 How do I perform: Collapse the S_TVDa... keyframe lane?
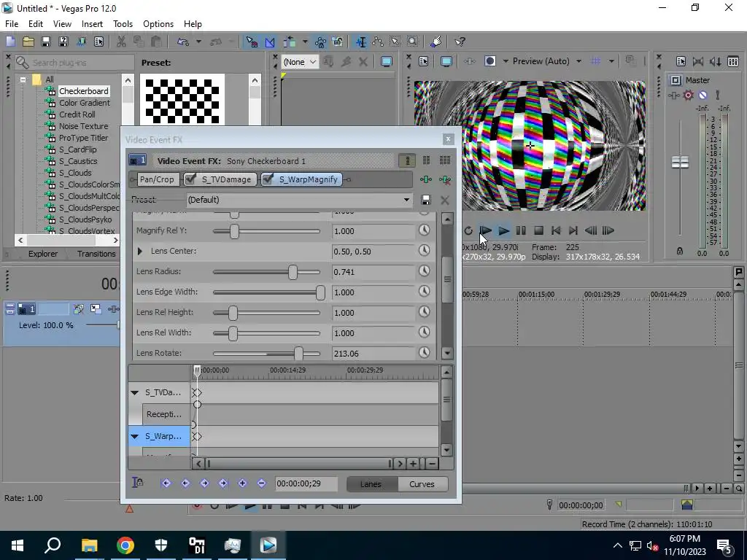(135, 393)
